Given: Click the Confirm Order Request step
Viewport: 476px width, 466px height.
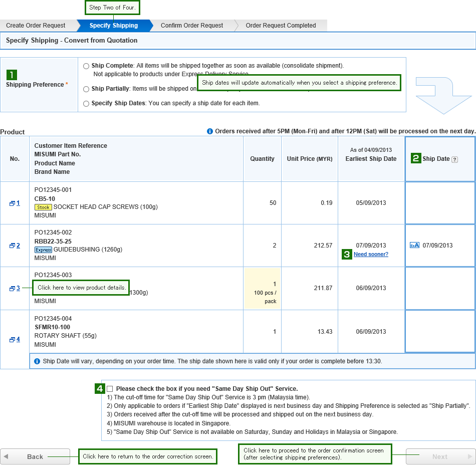Looking at the screenshot, I should pos(192,26).
